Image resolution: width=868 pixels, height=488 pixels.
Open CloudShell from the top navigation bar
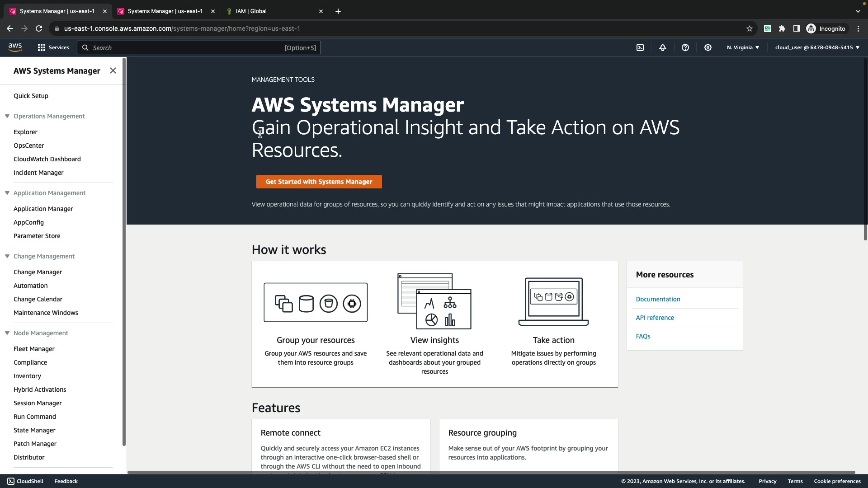click(640, 47)
